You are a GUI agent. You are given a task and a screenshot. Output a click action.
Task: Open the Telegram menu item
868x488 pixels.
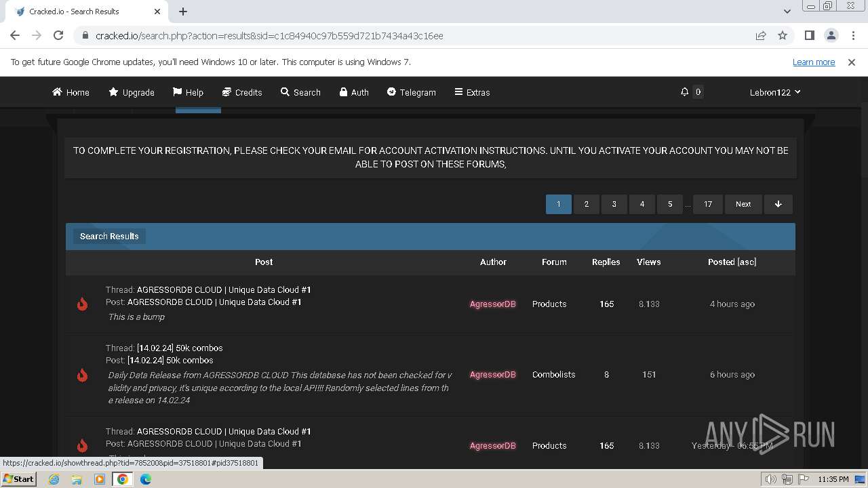click(x=412, y=92)
